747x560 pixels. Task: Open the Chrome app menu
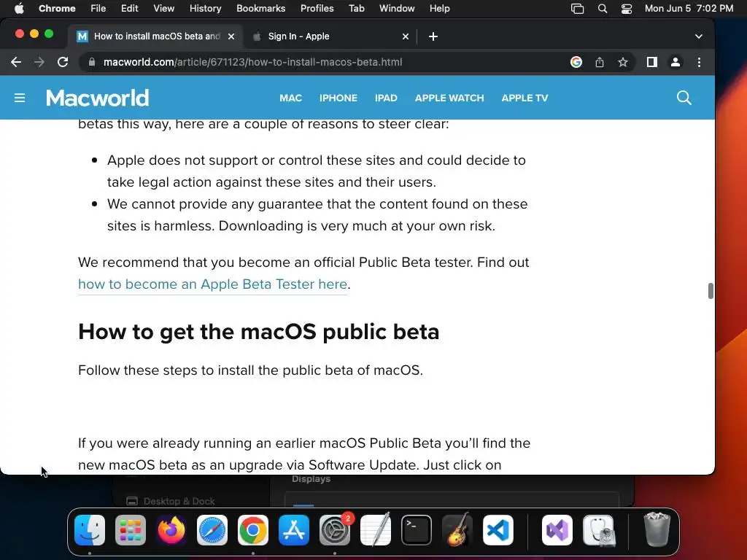[57, 9]
